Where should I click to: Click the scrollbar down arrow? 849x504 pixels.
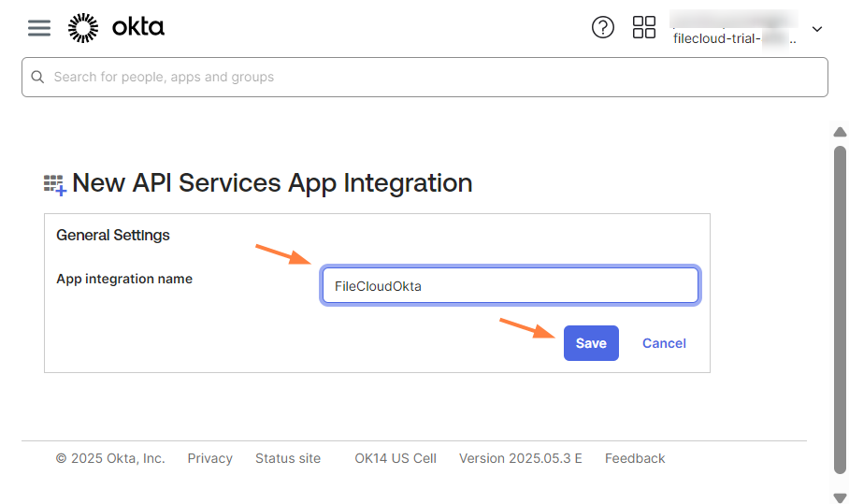tap(840, 497)
